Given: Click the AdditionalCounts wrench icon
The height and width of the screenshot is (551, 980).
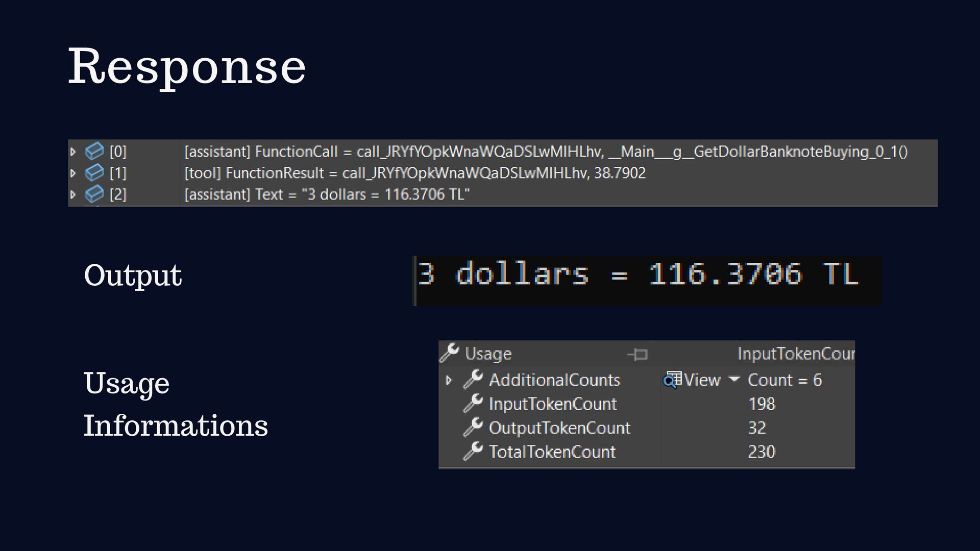Looking at the screenshot, I should coord(473,379).
